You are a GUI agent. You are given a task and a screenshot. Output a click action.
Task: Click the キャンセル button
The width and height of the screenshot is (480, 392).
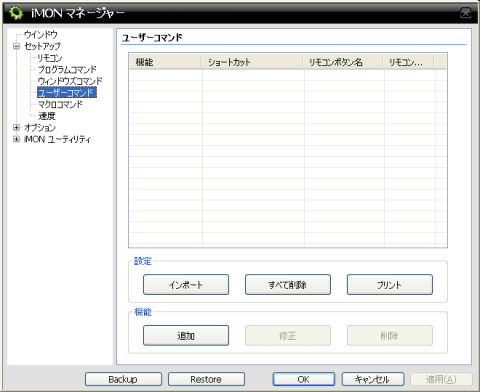[373, 379]
